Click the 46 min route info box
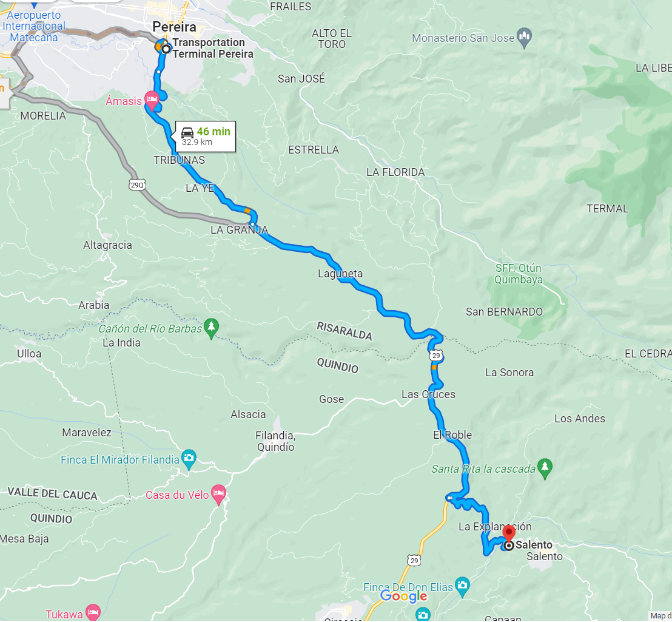Screen dimensions: 672x622 [205, 137]
